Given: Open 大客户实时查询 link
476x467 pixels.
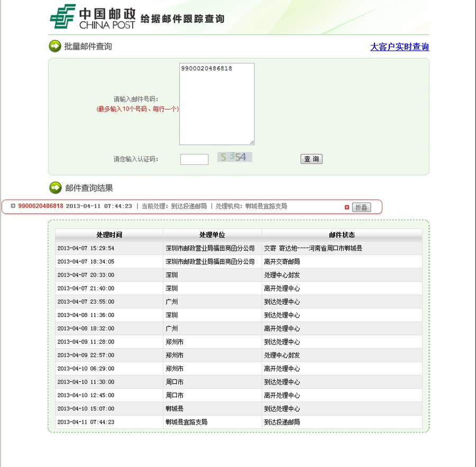Looking at the screenshot, I should point(399,47).
